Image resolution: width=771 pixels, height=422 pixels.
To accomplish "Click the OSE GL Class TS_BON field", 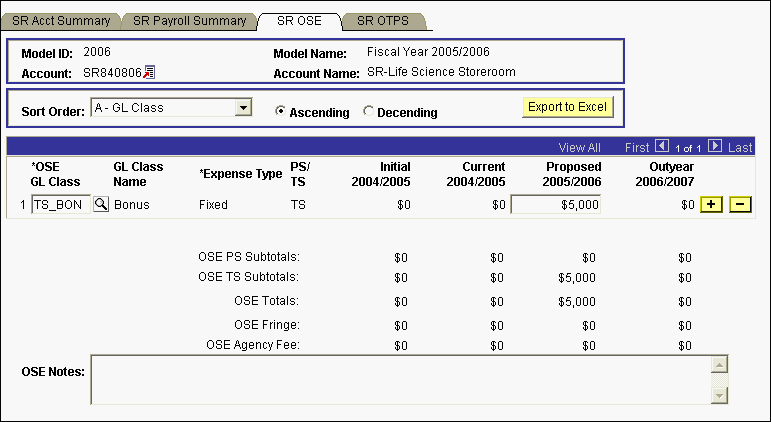I will (x=60, y=204).
